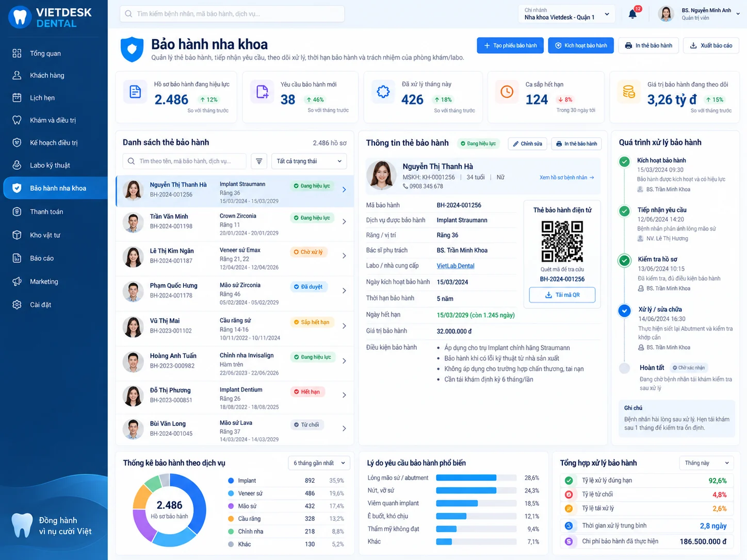Open the VietLab Dental link
This screenshot has height=560, width=747.
(456, 266)
